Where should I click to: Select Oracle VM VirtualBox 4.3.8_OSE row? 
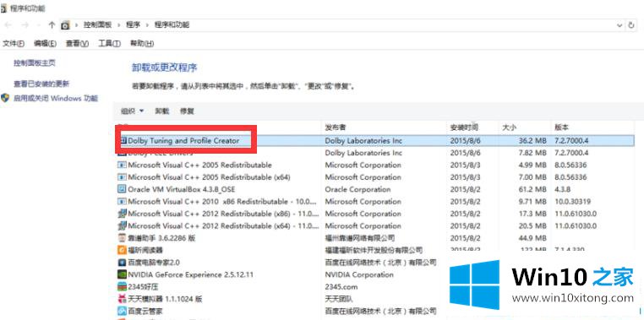[375, 189]
